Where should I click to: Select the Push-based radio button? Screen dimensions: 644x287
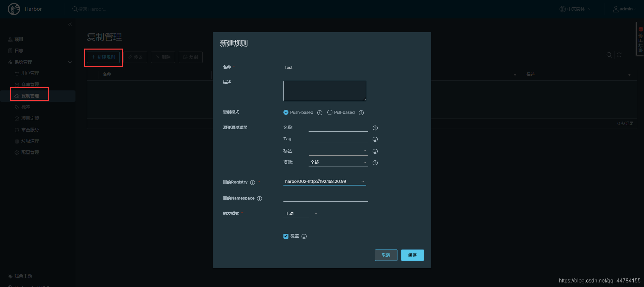pyautogui.click(x=286, y=113)
